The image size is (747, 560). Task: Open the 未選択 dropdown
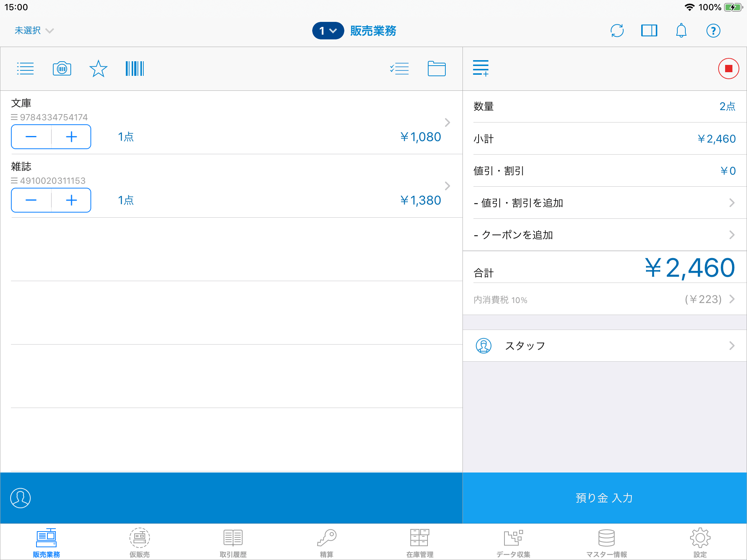34,31
